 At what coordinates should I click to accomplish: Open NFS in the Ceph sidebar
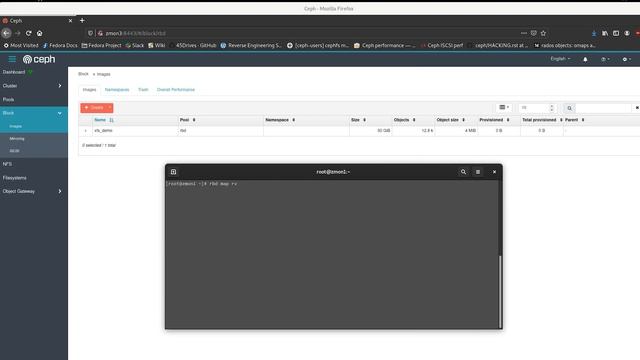click(7, 164)
